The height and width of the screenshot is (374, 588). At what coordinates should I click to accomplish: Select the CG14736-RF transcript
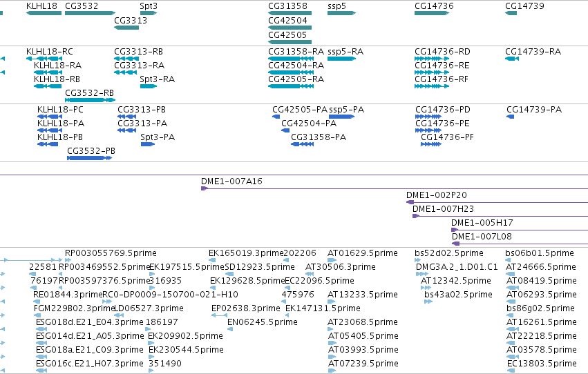click(432, 86)
